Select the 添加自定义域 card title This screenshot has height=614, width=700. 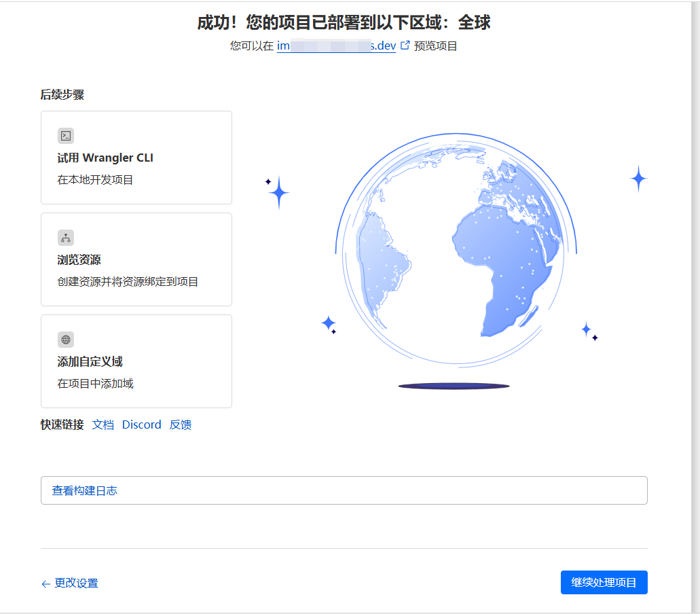coord(90,362)
